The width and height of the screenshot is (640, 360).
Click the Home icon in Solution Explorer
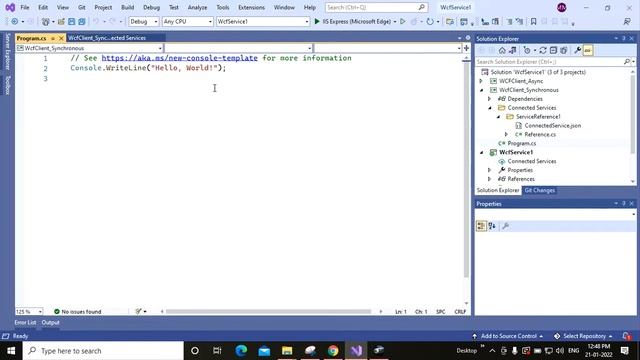pyautogui.click(x=502, y=50)
